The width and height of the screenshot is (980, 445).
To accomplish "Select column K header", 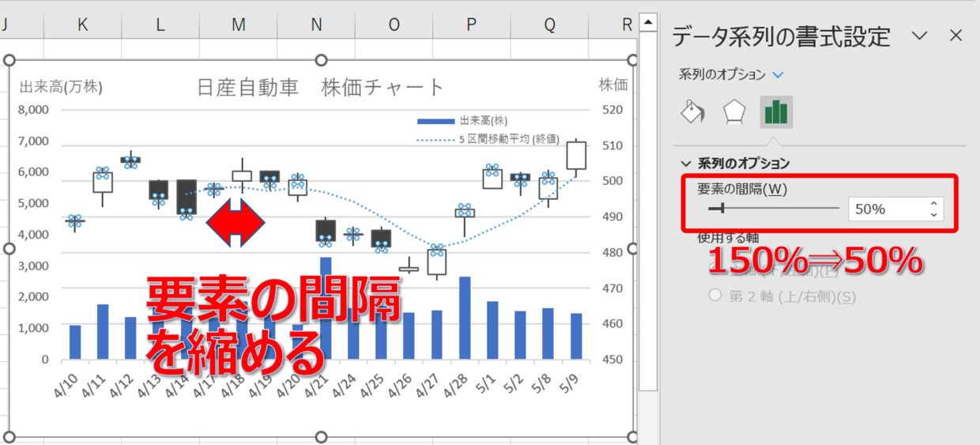I will point(83,25).
